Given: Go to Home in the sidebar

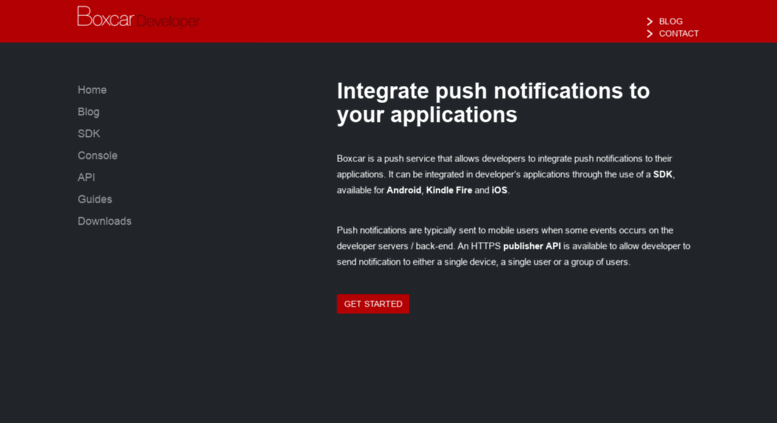Looking at the screenshot, I should (92, 90).
